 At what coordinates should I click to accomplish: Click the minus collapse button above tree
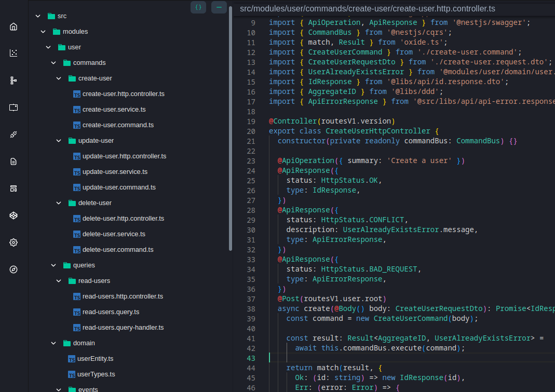[219, 7]
